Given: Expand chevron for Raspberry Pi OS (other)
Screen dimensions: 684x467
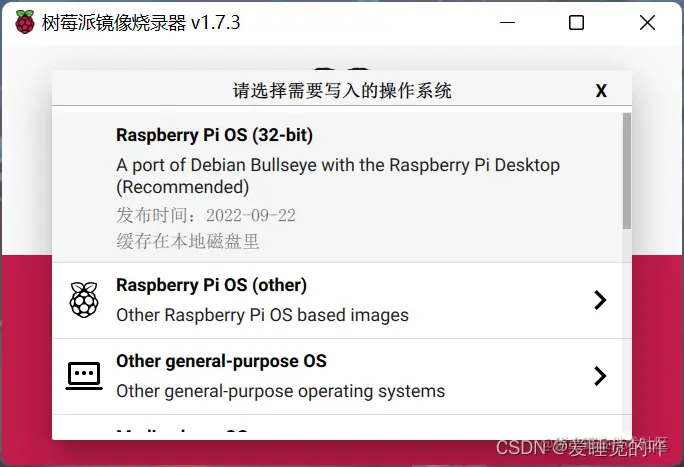Looking at the screenshot, I should (x=601, y=300).
